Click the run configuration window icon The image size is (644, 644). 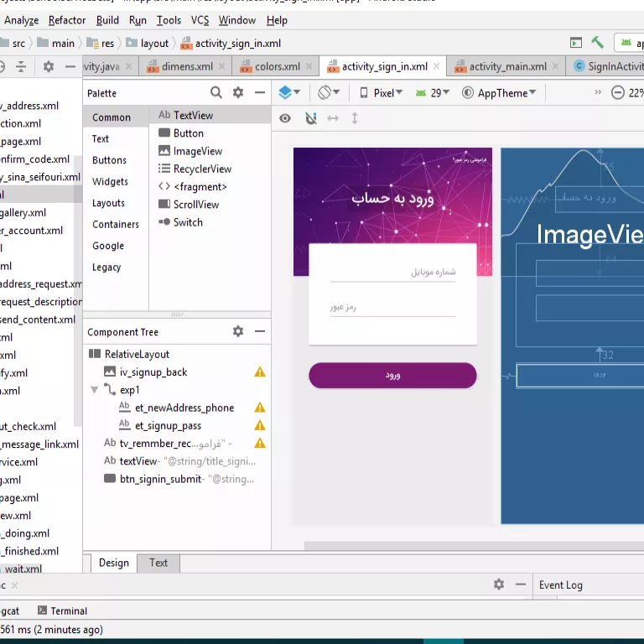click(576, 42)
